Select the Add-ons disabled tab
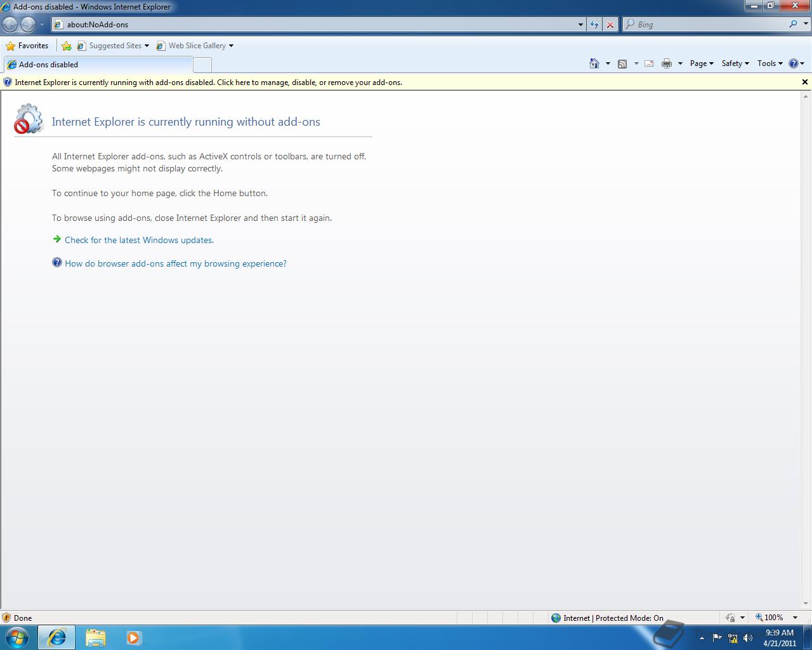 [x=98, y=65]
